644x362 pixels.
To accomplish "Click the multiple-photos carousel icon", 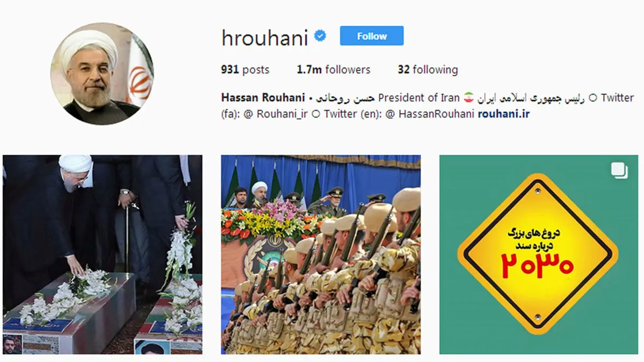I will (x=619, y=171).
